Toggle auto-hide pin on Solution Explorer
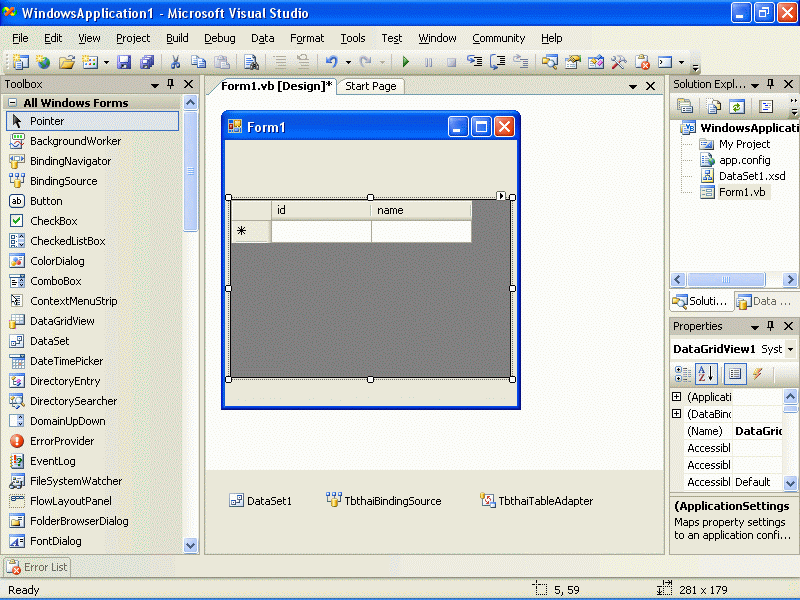The image size is (800, 600). [x=770, y=84]
